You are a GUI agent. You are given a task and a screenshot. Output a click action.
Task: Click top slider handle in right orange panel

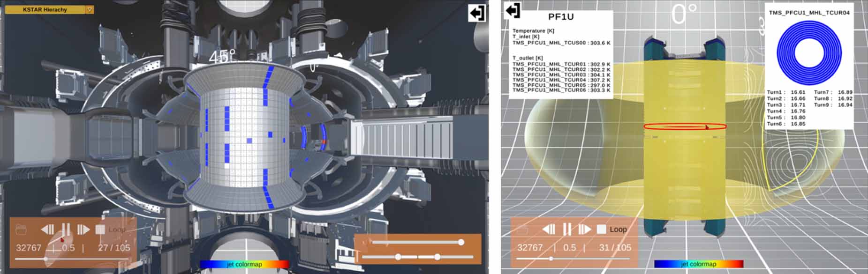coord(461,242)
